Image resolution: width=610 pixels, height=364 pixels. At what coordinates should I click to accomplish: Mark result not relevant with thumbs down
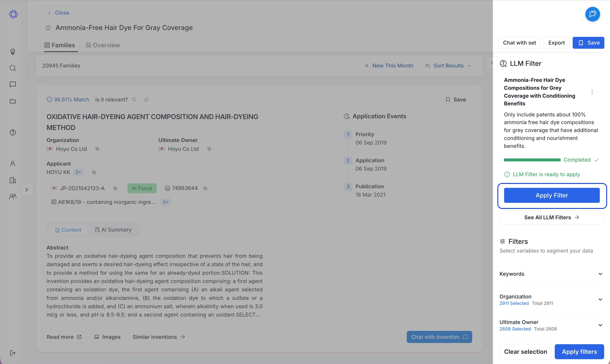tap(134, 99)
